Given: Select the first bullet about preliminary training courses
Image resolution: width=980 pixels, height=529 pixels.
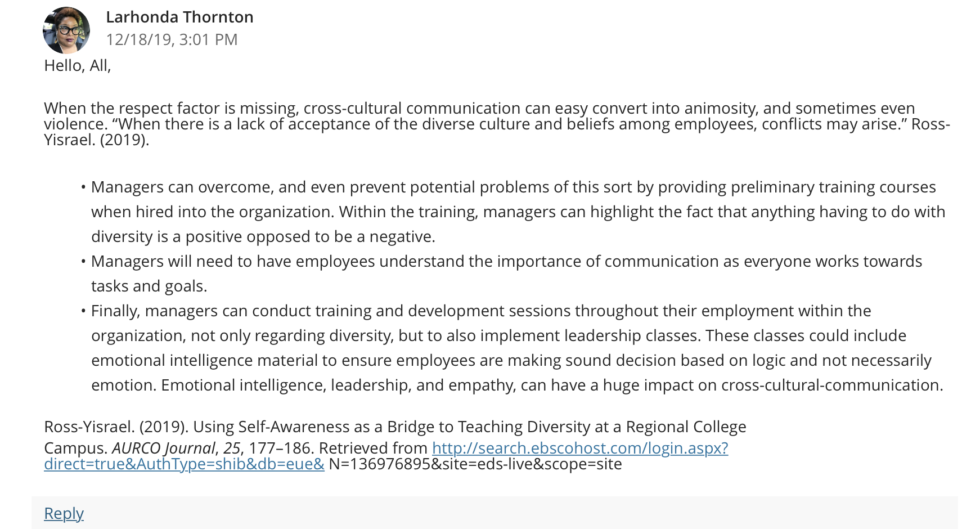Looking at the screenshot, I should [518, 212].
